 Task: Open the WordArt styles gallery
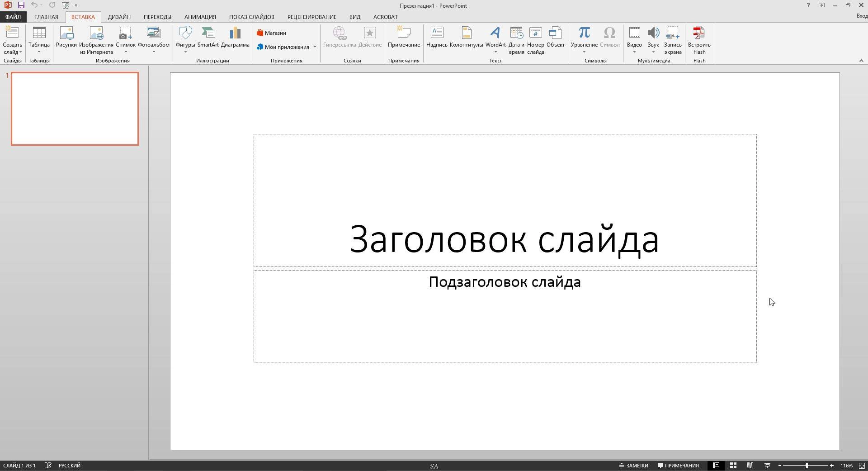pyautogui.click(x=495, y=40)
